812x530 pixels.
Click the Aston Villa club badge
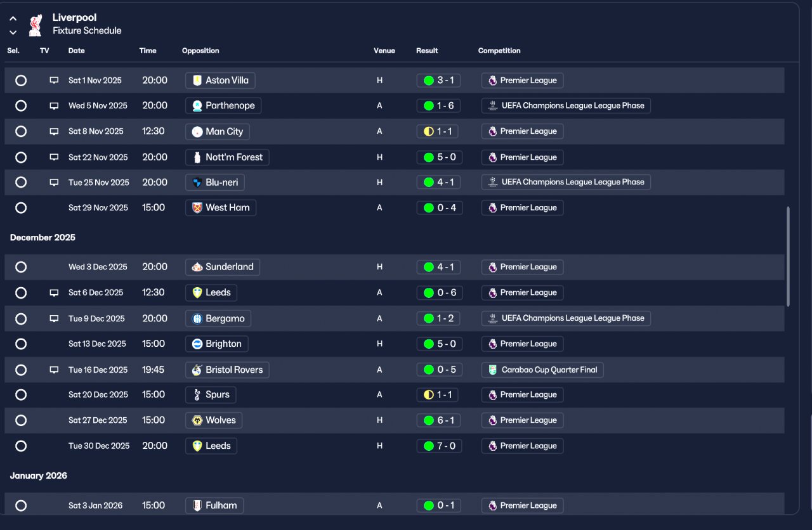197,81
